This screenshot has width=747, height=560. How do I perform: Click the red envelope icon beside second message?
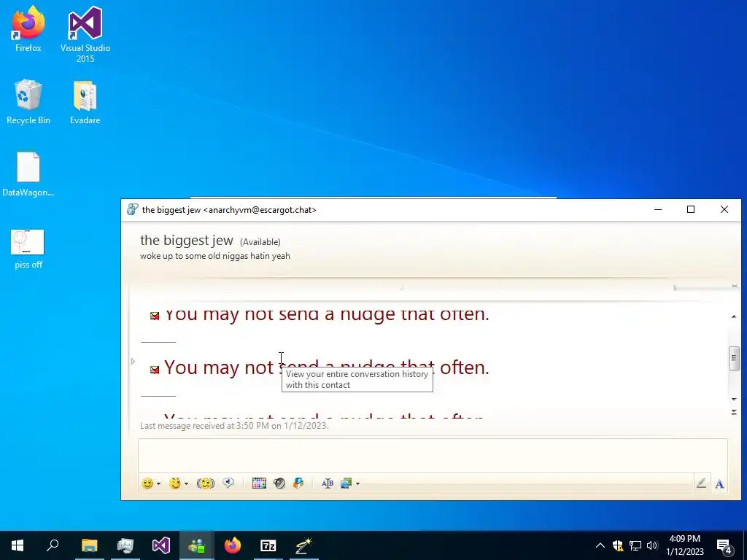click(x=155, y=370)
